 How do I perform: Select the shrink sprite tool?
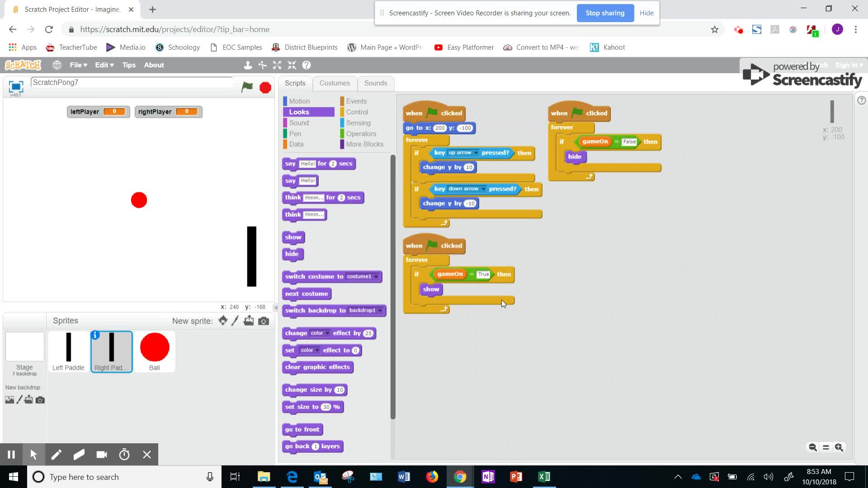292,65
